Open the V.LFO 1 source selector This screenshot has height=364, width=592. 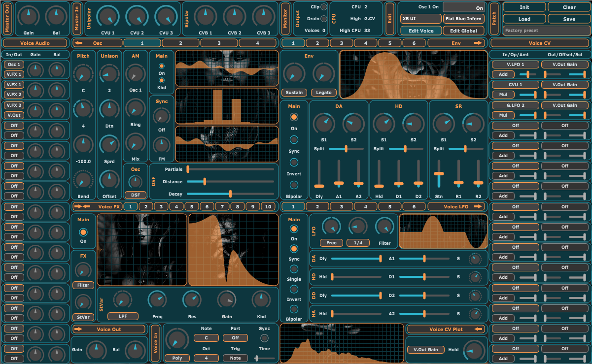[516, 64]
